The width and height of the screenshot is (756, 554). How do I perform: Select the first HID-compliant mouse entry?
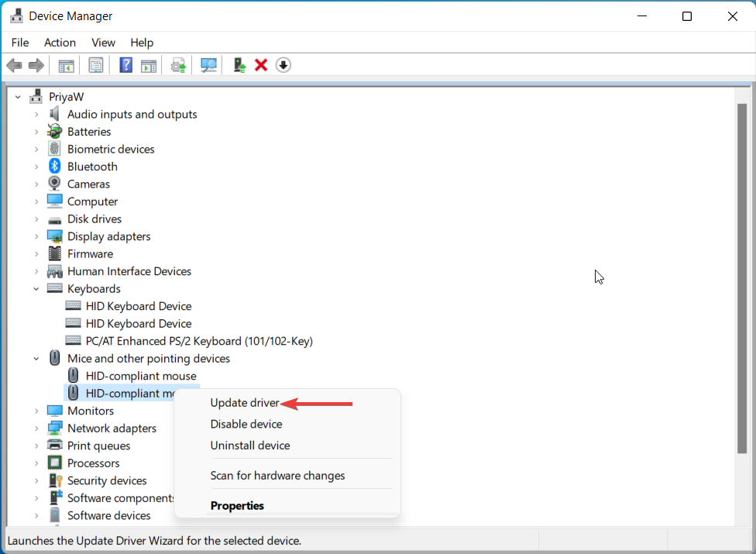pos(141,376)
